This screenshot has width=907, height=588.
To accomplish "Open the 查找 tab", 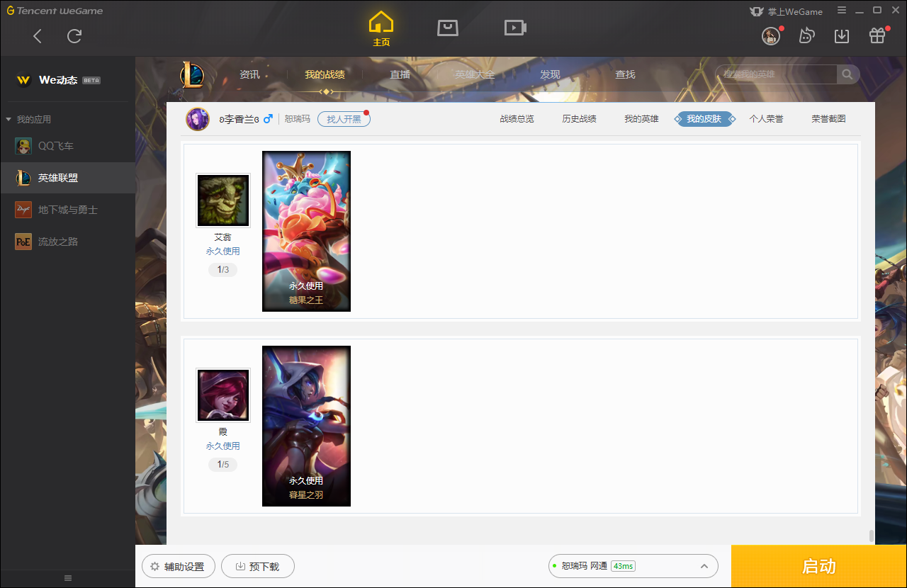I will pyautogui.click(x=625, y=74).
